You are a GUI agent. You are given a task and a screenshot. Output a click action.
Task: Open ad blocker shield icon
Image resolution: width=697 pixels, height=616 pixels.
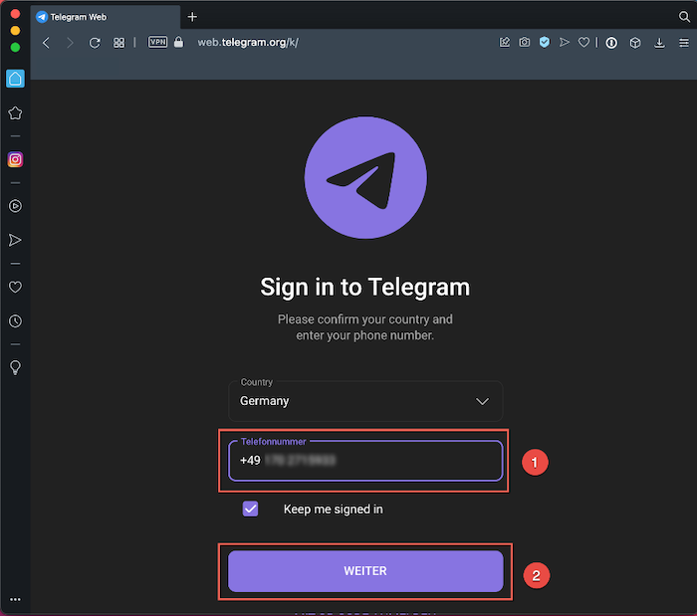pos(545,42)
